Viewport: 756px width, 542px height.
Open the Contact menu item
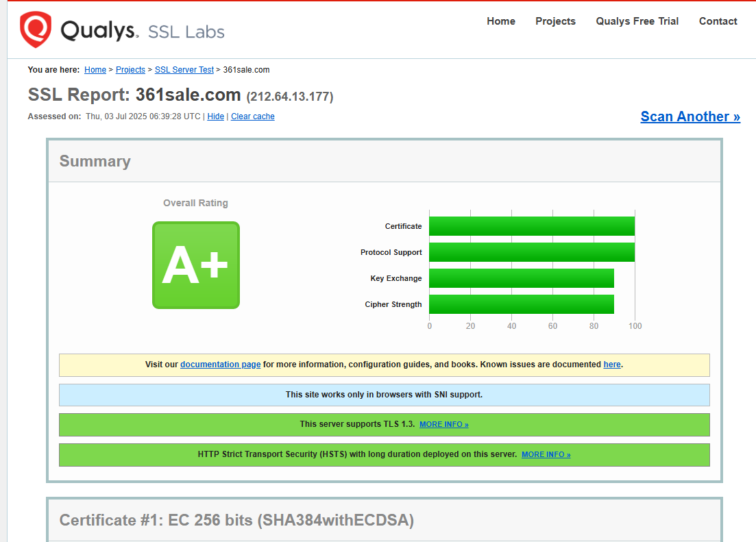718,21
